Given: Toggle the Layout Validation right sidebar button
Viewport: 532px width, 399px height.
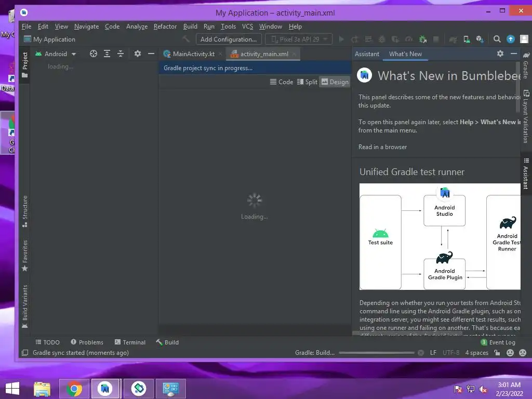Looking at the screenshot, I should pyautogui.click(x=526, y=116).
